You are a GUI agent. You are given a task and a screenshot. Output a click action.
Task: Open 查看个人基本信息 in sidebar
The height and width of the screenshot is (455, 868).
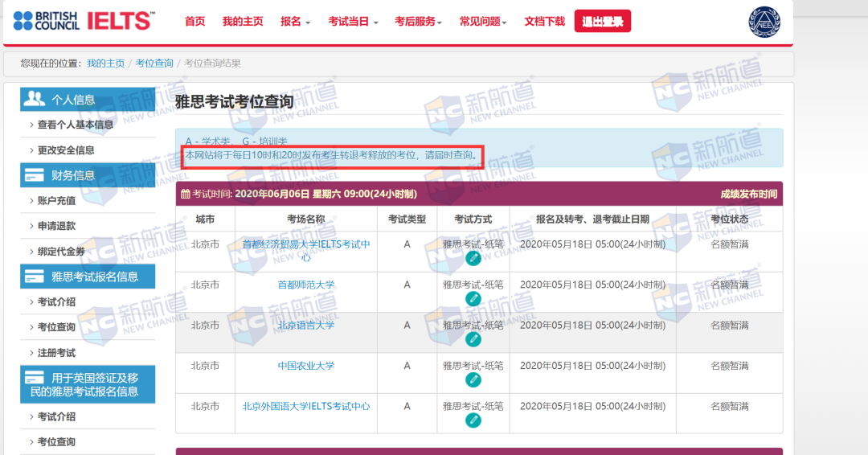coord(76,125)
